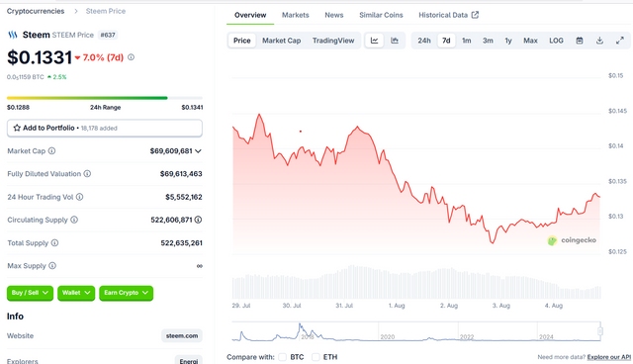Expand chart to fullscreen

click(x=620, y=41)
